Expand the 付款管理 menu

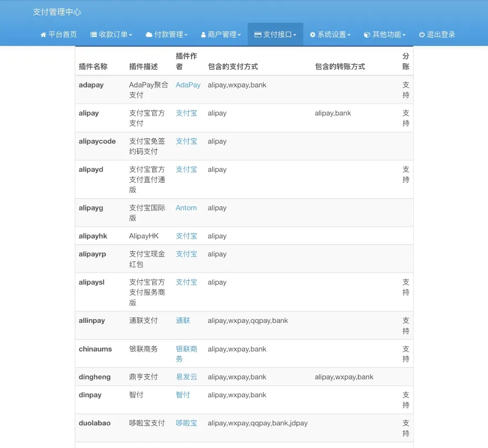(167, 34)
